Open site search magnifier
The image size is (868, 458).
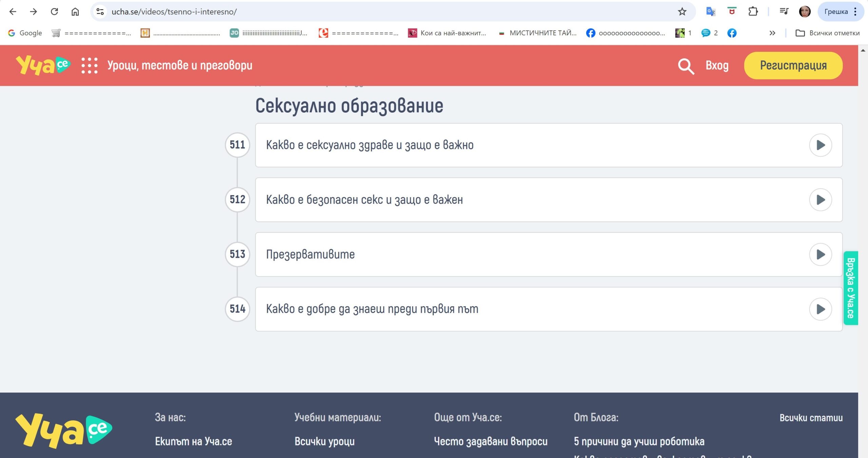(686, 66)
